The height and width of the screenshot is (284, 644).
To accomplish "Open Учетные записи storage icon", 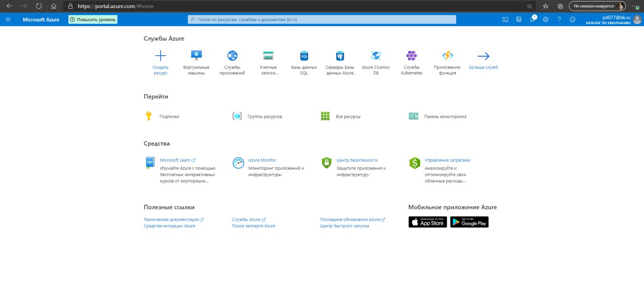I will tap(268, 56).
